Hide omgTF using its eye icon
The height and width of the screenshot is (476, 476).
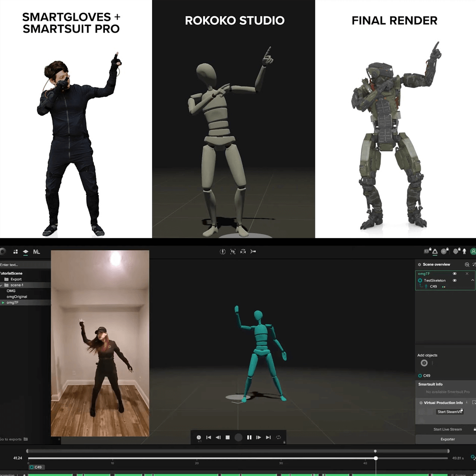point(455,274)
